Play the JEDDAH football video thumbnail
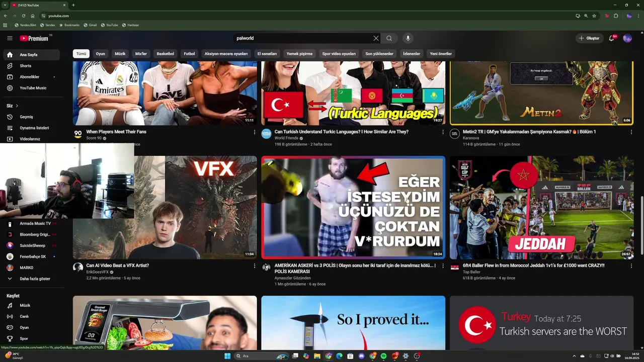This screenshot has height=362, width=644. 541,207
